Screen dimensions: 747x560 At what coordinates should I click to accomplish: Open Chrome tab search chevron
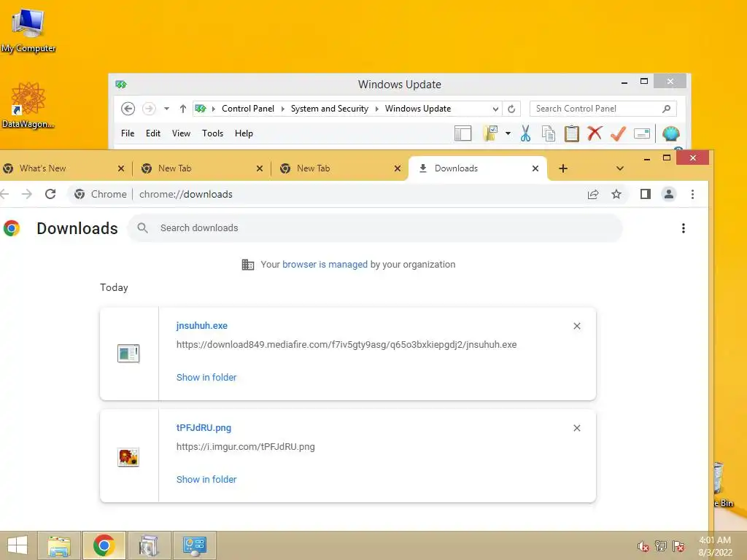pyautogui.click(x=620, y=168)
